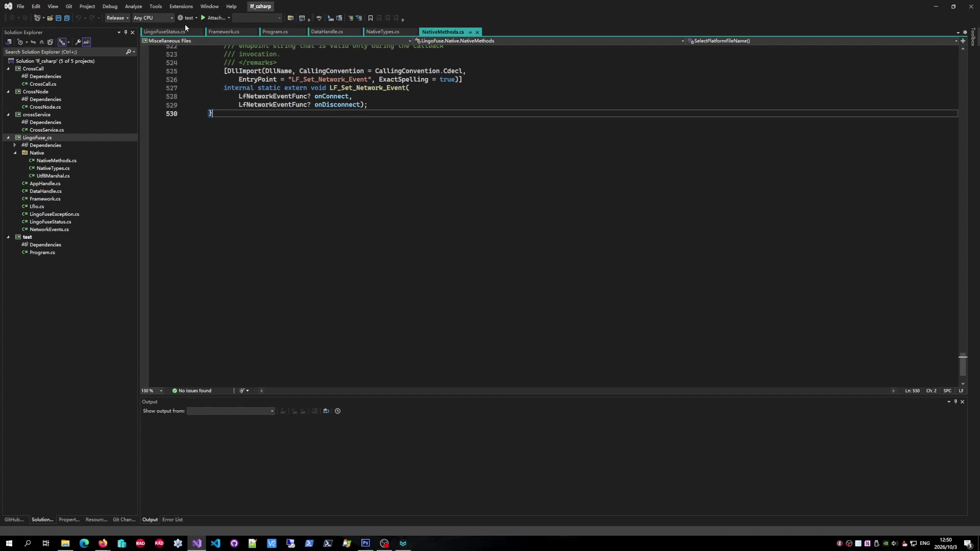Select NativeTypes.cs in Solution Explorer
This screenshot has width=980, height=551.
tap(53, 168)
